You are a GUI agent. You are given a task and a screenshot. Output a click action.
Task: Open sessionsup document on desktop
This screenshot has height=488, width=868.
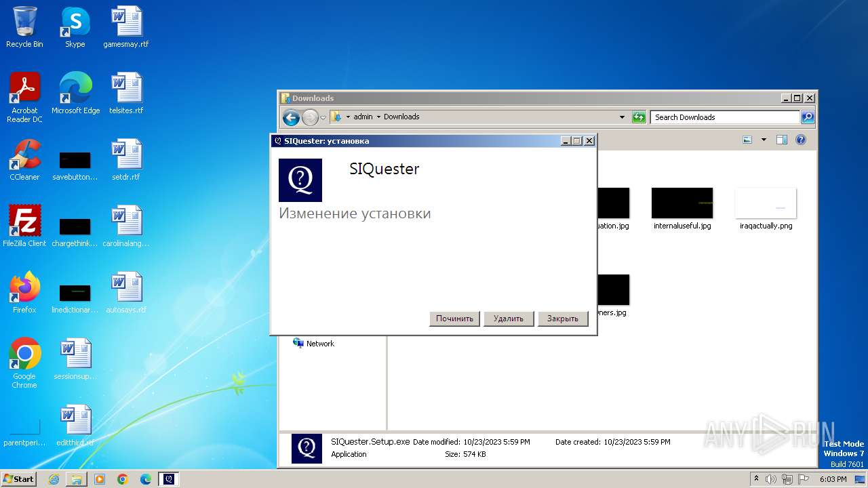click(75, 359)
